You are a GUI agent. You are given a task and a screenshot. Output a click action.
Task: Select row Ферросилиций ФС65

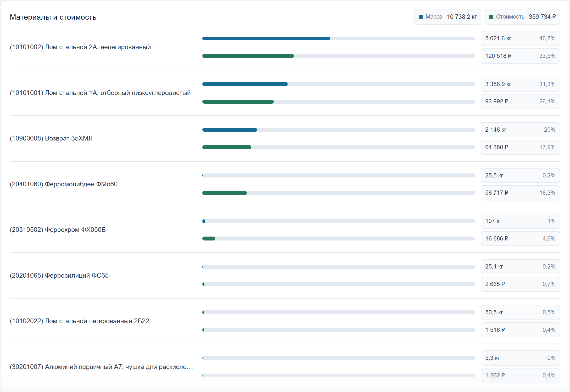[285, 276]
